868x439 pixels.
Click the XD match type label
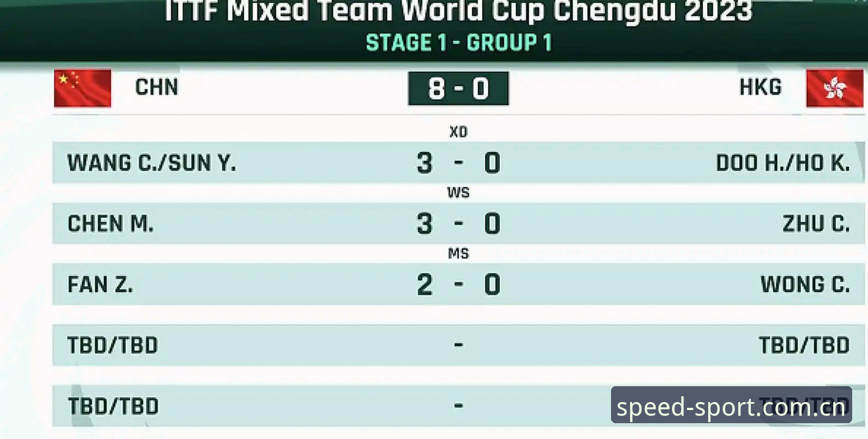tap(458, 132)
